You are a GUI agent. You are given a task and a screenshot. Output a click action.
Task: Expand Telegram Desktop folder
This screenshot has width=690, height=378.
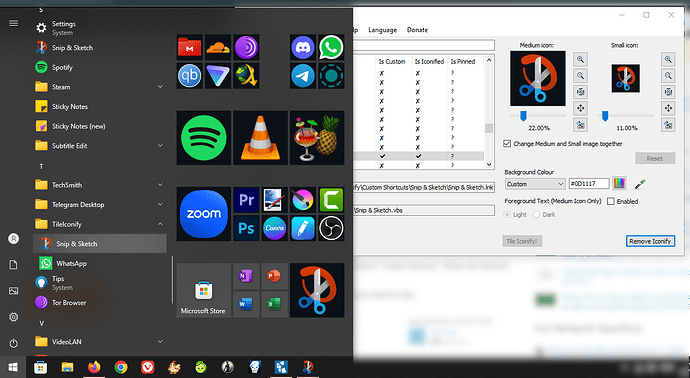click(160, 204)
